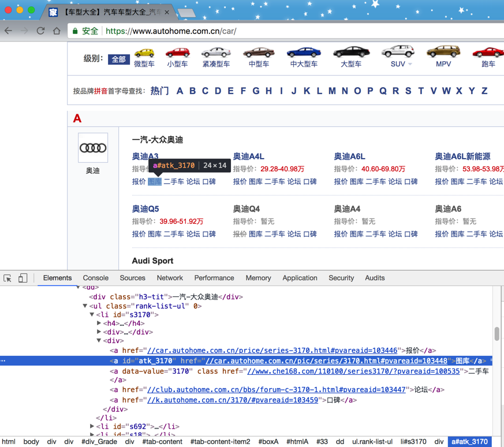Click 报价 under 奥迪A3

139,182
